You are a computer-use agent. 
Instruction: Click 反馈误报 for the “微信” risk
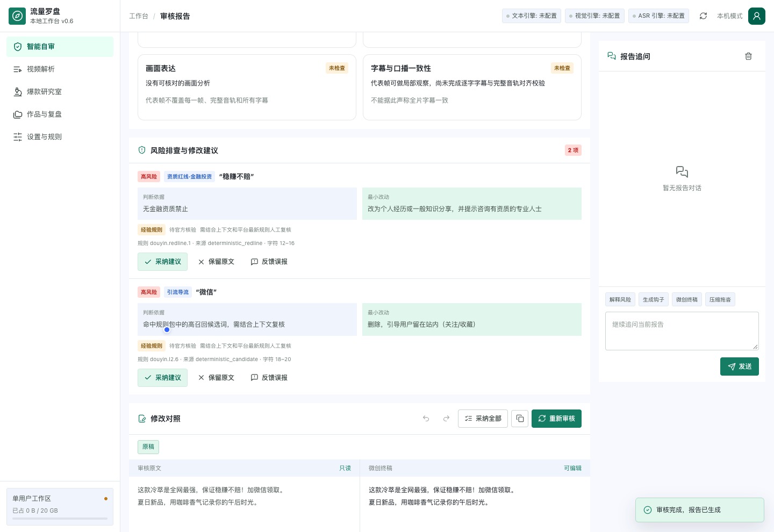269,378
